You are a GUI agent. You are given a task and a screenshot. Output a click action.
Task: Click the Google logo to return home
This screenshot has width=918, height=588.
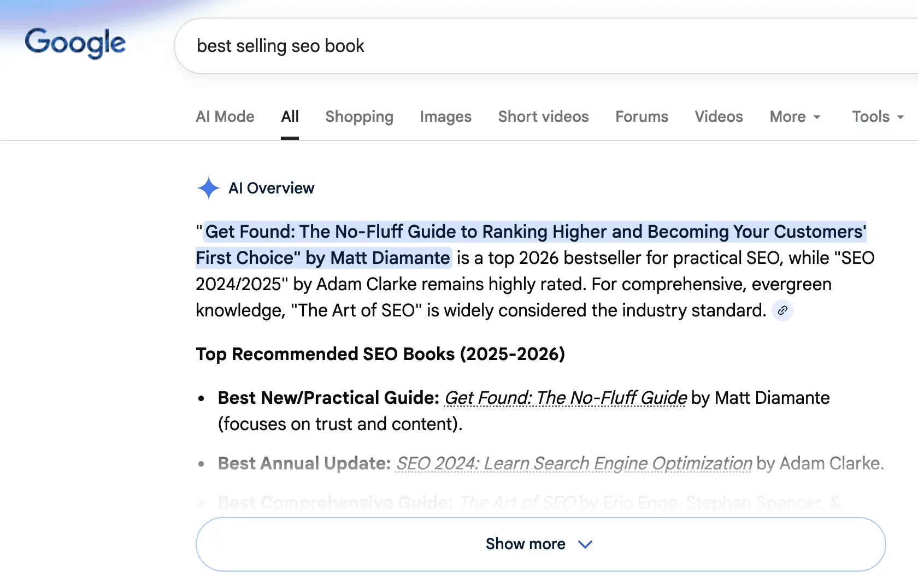tap(75, 43)
